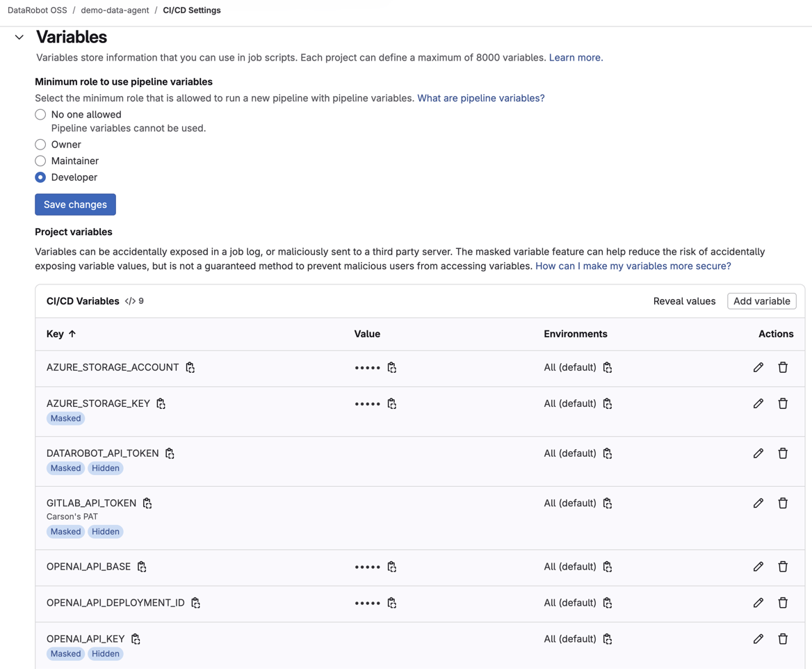Open 'What are pipeline variables?' link
Viewport: 812px width, 669px height.
[x=480, y=99]
